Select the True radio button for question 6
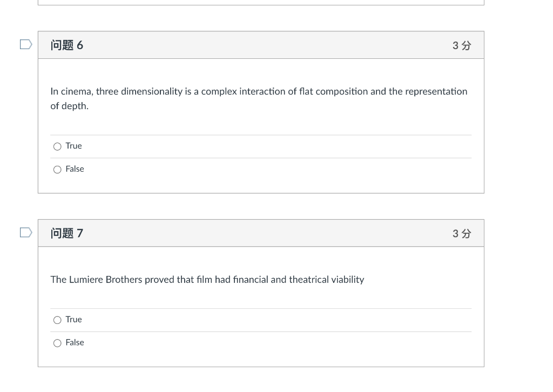This screenshot has width=553, height=392. point(57,146)
